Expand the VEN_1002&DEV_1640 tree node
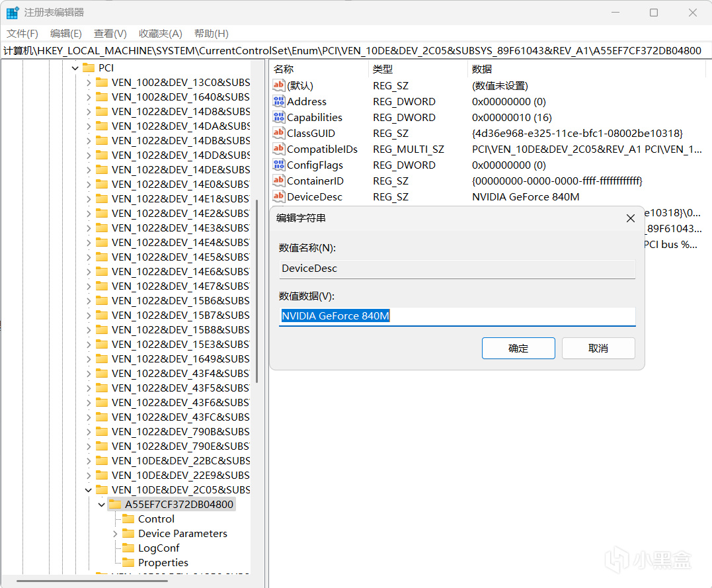Viewport: 712px width, 588px height. click(89, 97)
